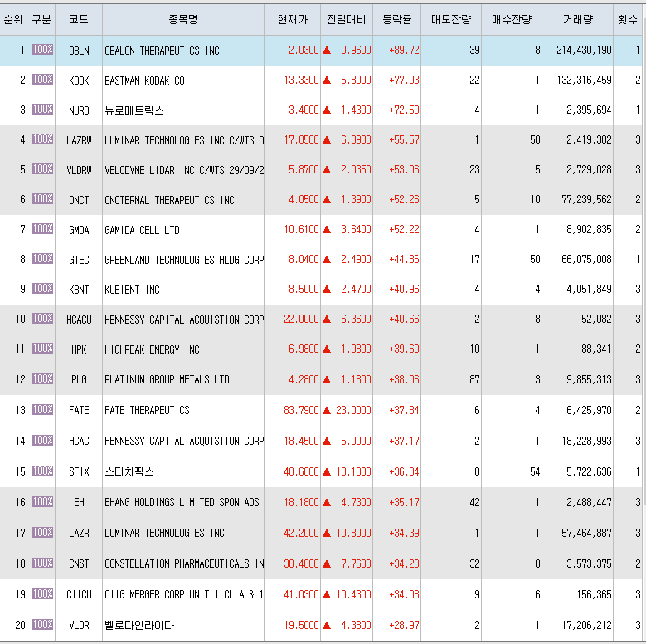The image size is (646, 644).
Task: Click the up arrow in CNST row
Action: click(327, 563)
